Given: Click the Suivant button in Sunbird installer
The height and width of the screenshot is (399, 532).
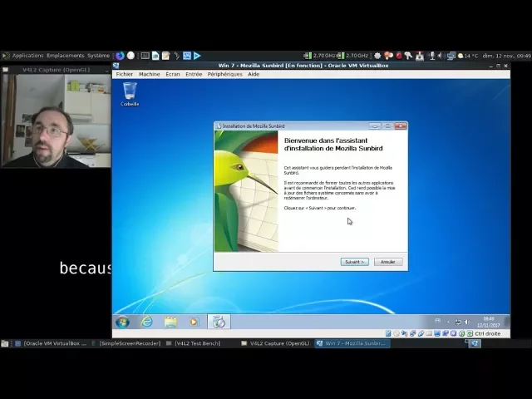Looking at the screenshot, I should (355, 262).
